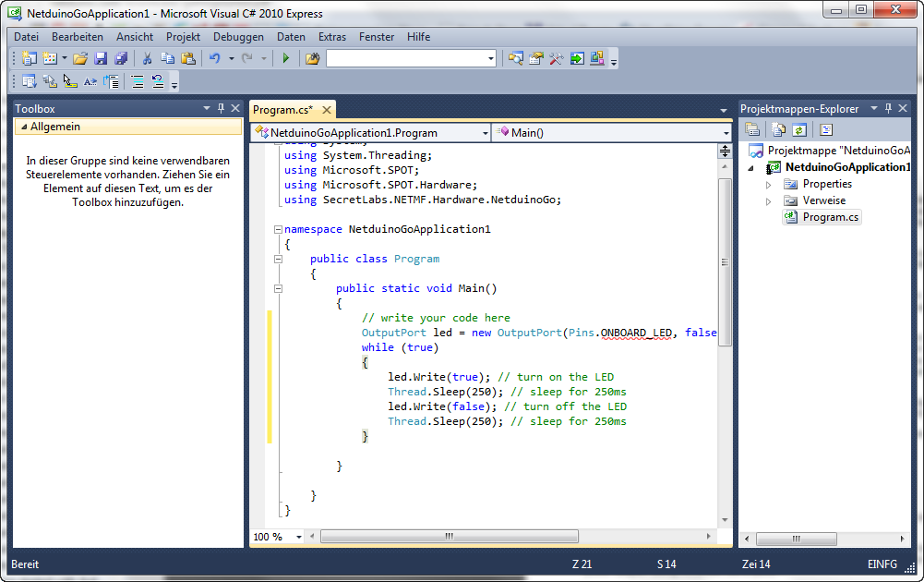Screen dimensions: 924x582
Task: Click the Solution Explorer toolbar icon
Action: (516, 58)
